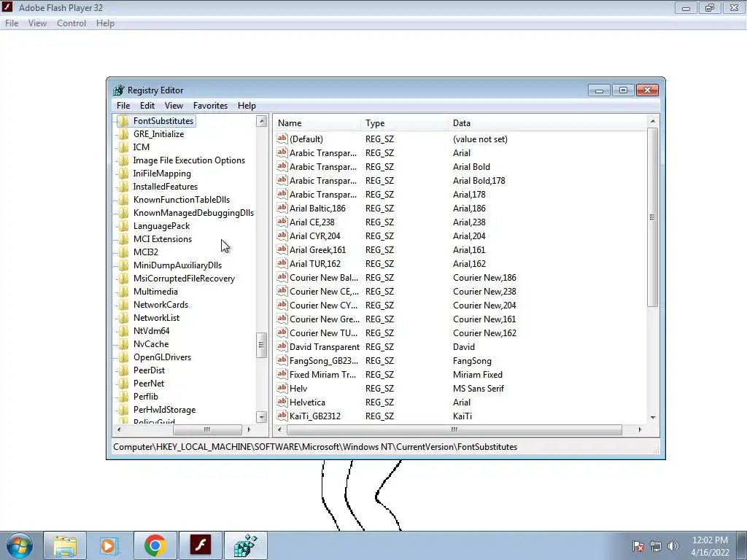Select the MCI Extensions key
The height and width of the screenshot is (560, 747).
click(163, 239)
